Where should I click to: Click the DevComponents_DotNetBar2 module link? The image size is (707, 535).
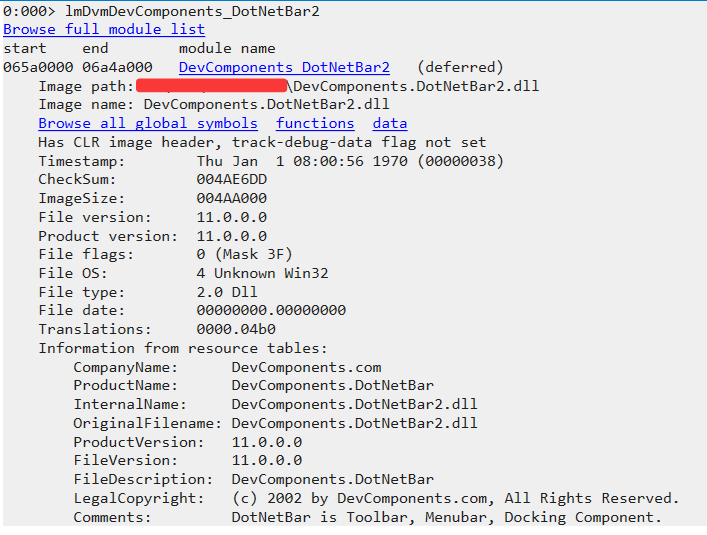[x=284, y=68]
